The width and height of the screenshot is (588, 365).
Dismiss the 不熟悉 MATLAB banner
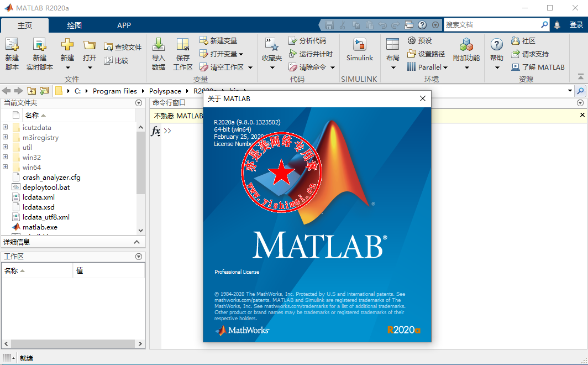pos(582,115)
